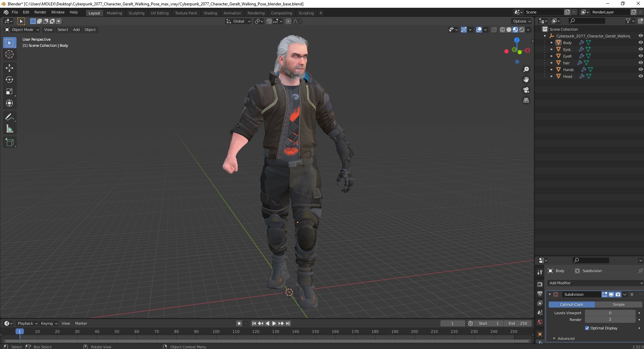Select the Move tool

click(9, 68)
